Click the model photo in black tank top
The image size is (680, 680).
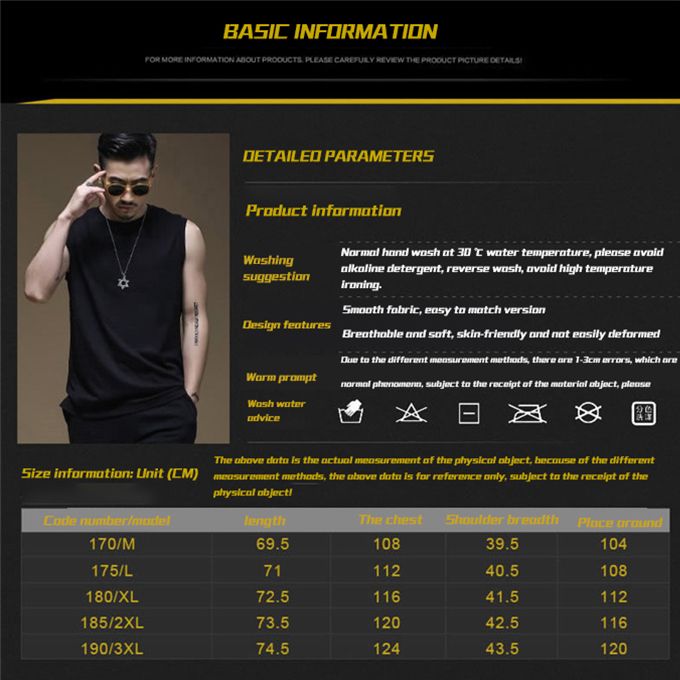coord(123,289)
